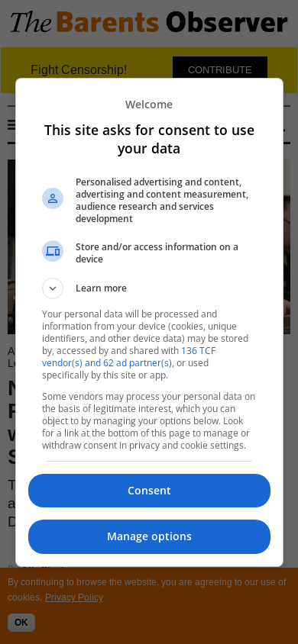The image size is (298, 644).
Task: Expand the Learn more chevron
Action: tap(53, 288)
